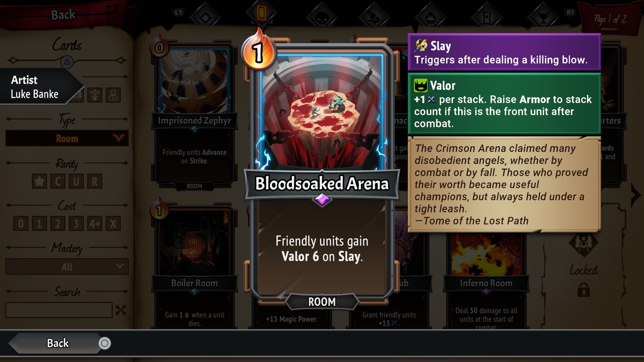Toggle the cost 4+ filter
Screen dimensions: 644x362
[x=94, y=223]
